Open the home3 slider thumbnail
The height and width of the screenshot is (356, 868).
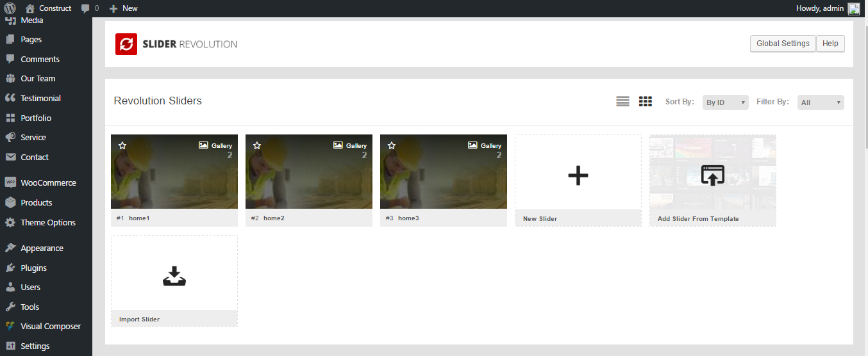(444, 172)
